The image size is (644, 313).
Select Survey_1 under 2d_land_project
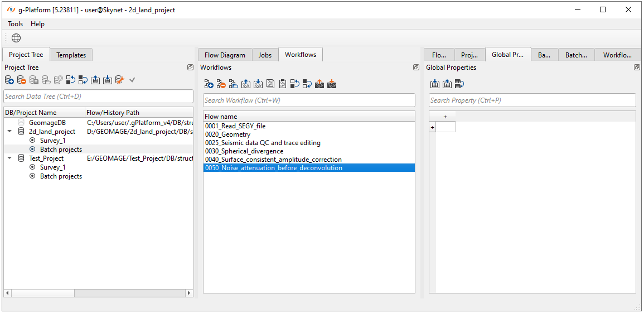coord(52,141)
